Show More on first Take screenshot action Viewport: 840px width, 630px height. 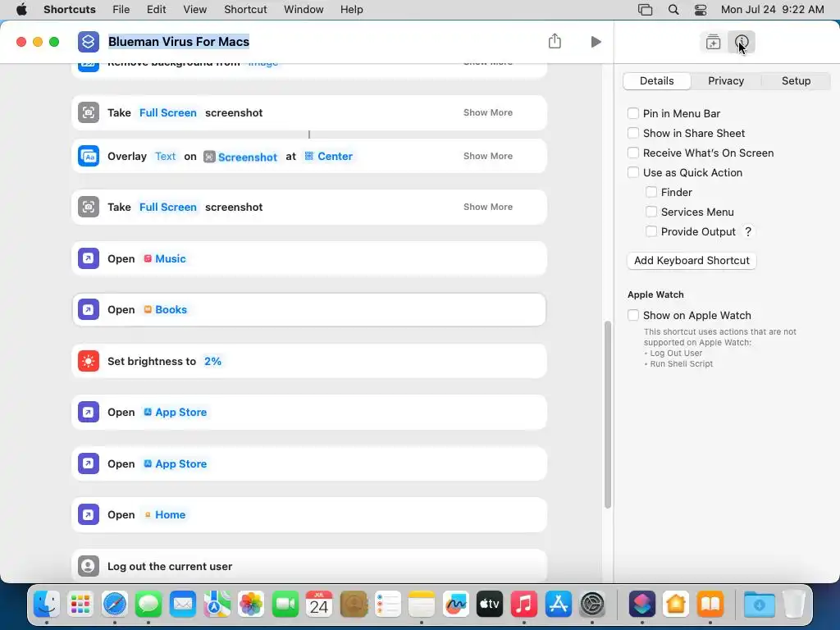[487, 112]
